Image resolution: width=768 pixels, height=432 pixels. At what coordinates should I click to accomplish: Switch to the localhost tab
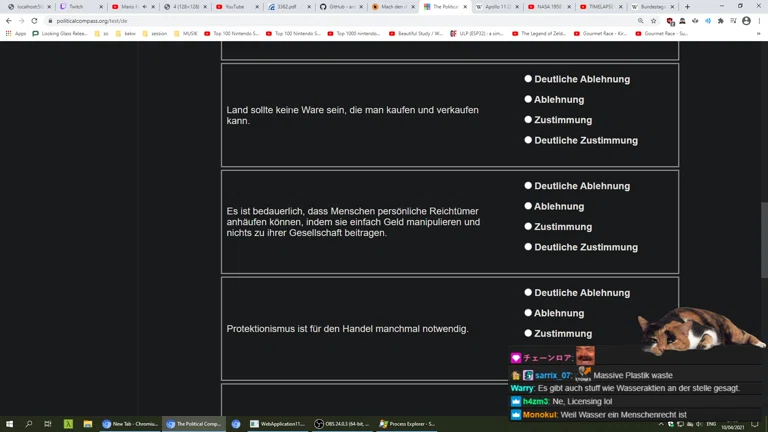[29, 7]
